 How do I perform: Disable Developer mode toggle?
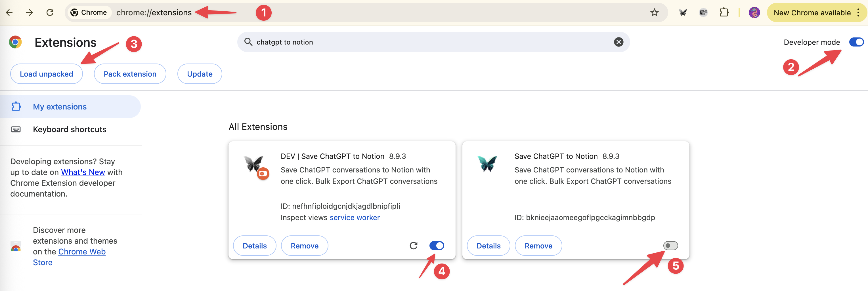(856, 42)
